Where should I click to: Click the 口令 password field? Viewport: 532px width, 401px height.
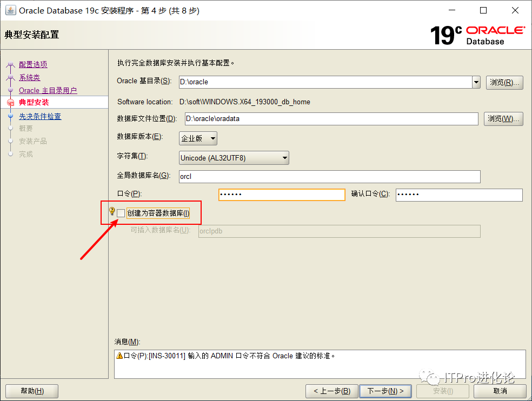(x=281, y=195)
